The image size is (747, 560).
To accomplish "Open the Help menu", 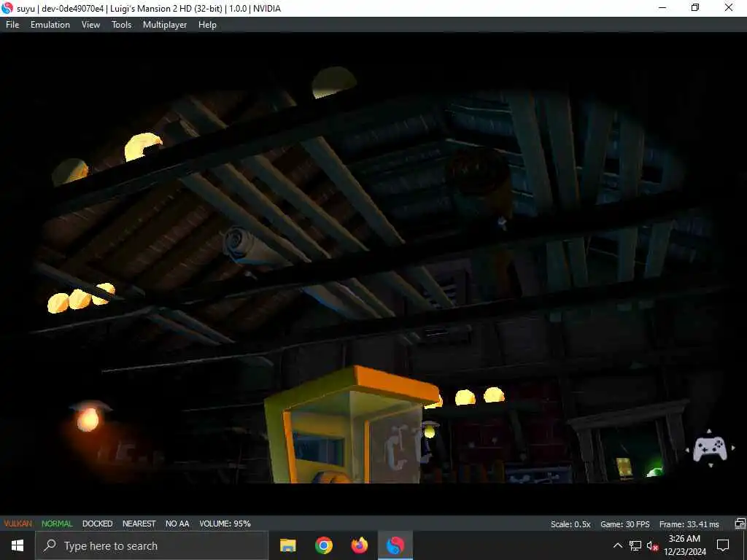I will (x=207, y=25).
